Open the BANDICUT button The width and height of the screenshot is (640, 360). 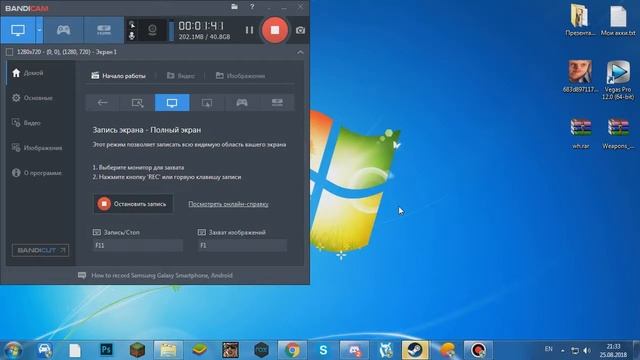tap(40, 250)
